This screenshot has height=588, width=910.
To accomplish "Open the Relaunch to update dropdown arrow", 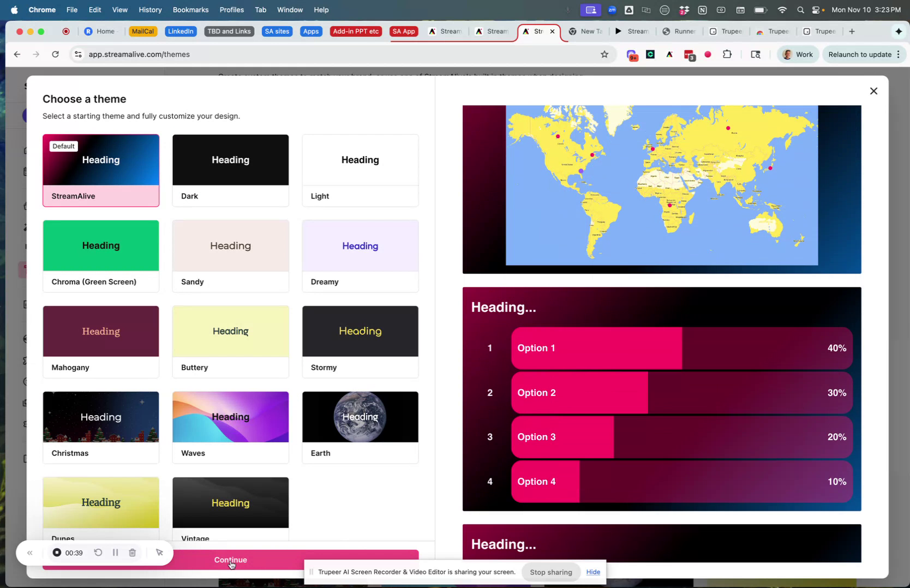I will [899, 54].
